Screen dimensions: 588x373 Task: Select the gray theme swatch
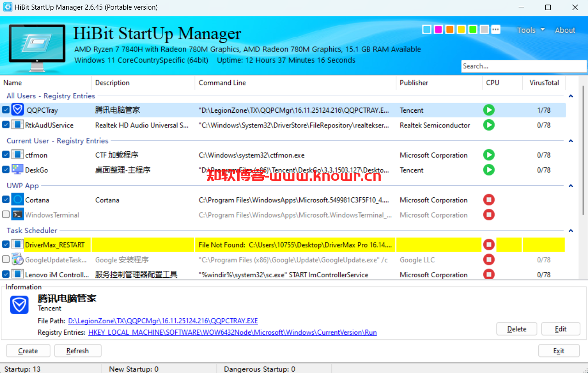click(484, 29)
